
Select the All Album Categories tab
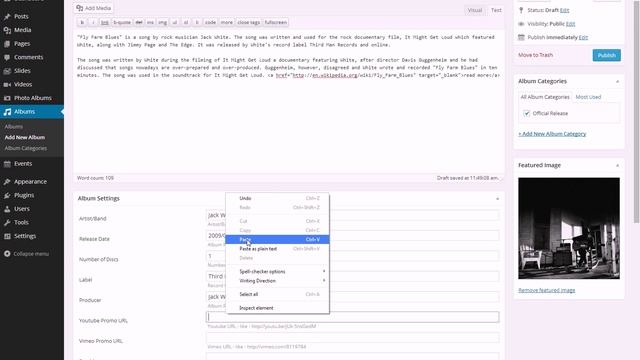click(x=545, y=97)
